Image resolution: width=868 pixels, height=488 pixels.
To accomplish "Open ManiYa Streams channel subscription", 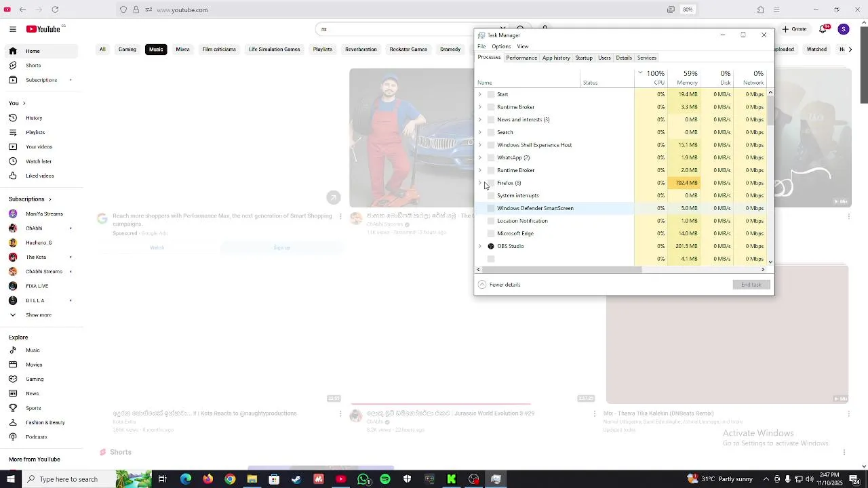I will (41, 213).
